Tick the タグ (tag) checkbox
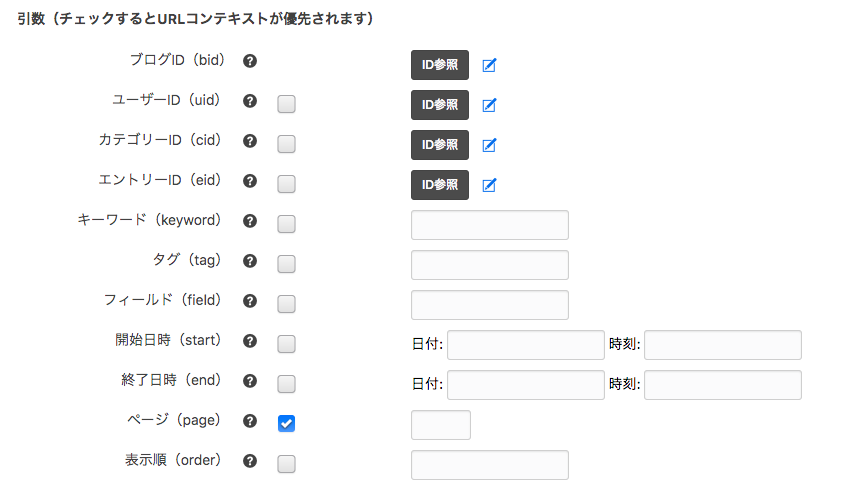 click(x=286, y=264)
